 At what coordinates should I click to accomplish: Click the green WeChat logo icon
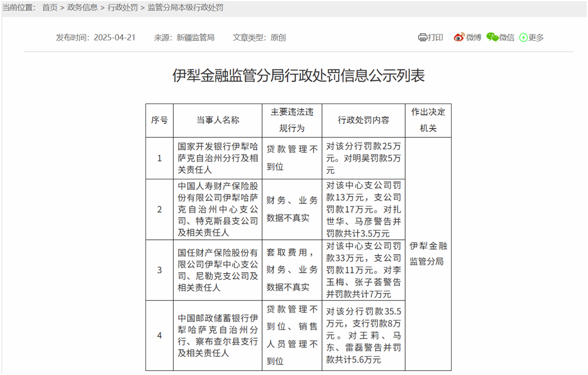point(492,37)
